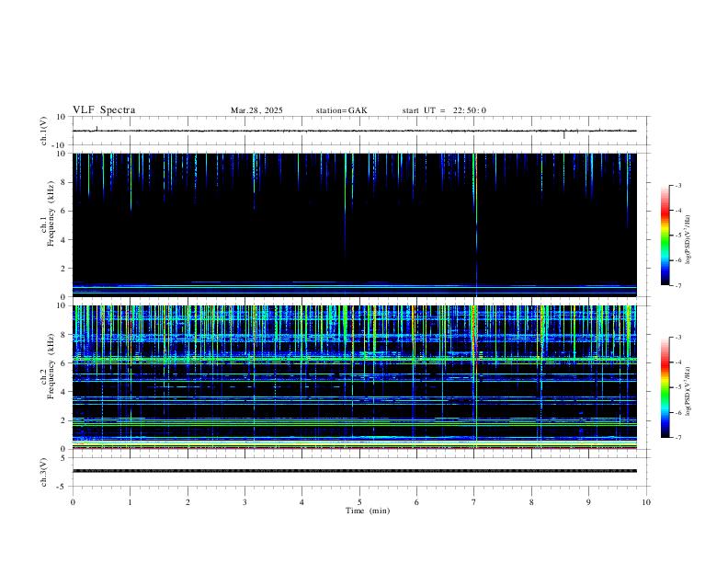728x563 pixels.
Task: Select the "start UT = 22:50:0" text
Action: [x=444, y=110]
